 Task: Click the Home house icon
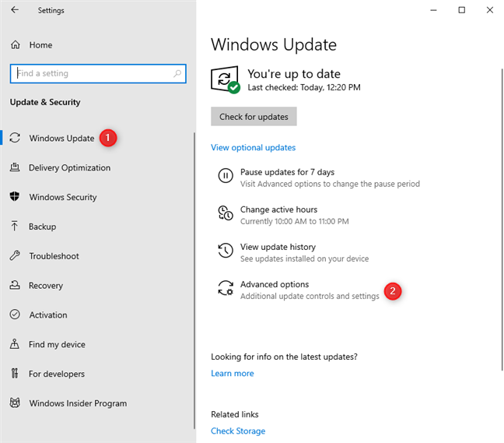click(x=16, y=44)
